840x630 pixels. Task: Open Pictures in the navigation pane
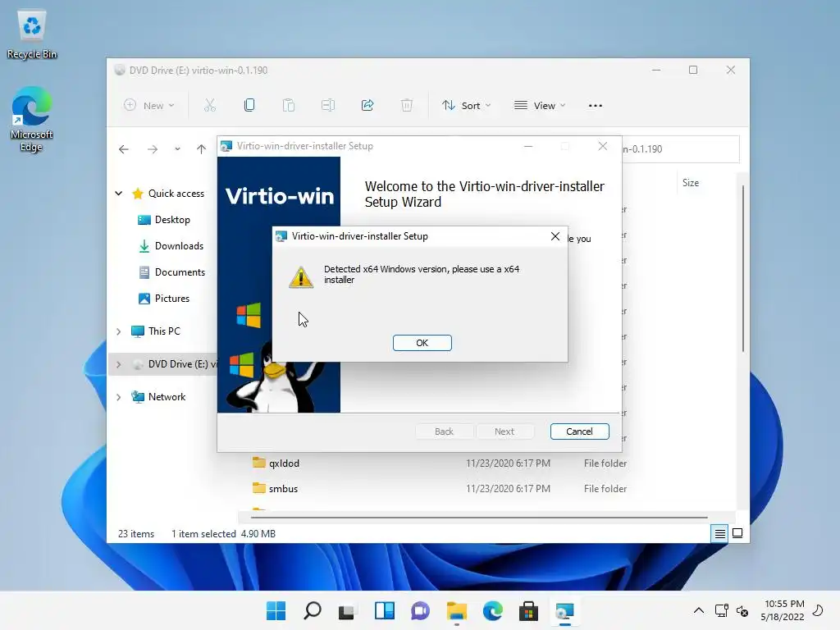(172, 299)
